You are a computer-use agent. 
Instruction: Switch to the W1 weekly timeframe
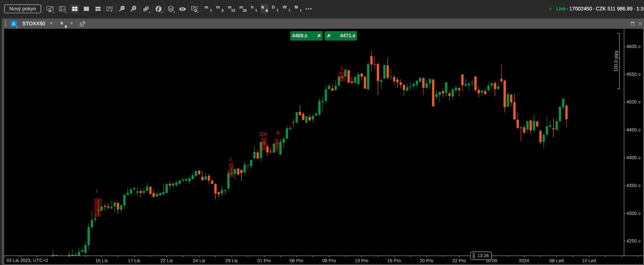(286, 9)
